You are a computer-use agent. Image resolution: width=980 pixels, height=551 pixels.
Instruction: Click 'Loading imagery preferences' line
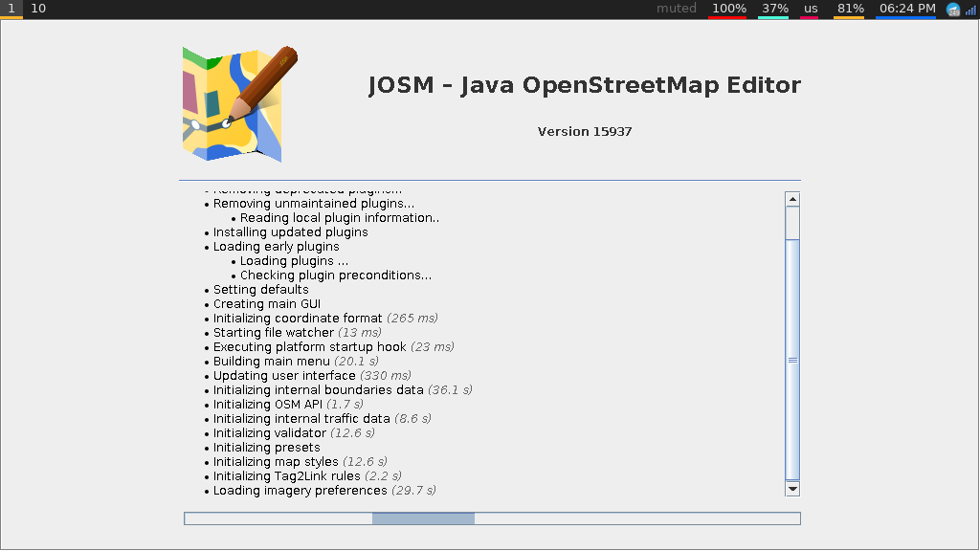point(324,491)
